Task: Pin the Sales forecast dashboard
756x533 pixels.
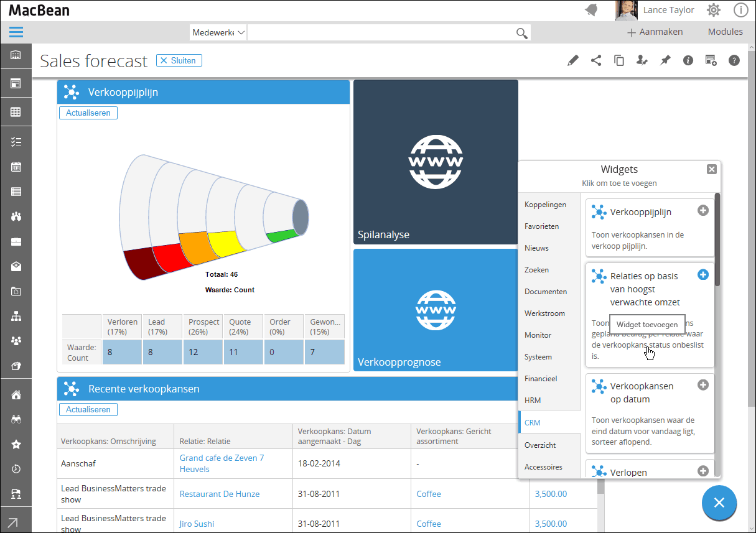Action: (x=665, y=60)
